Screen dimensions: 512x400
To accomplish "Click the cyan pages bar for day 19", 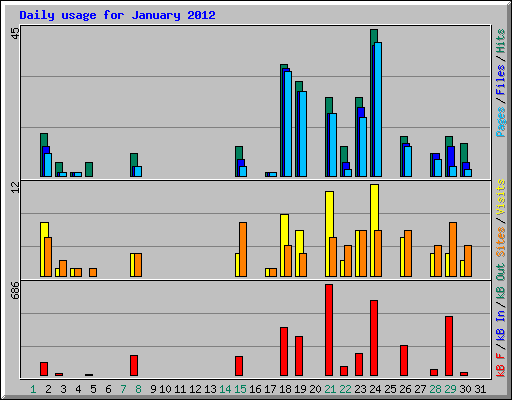I will coord(303,134).
